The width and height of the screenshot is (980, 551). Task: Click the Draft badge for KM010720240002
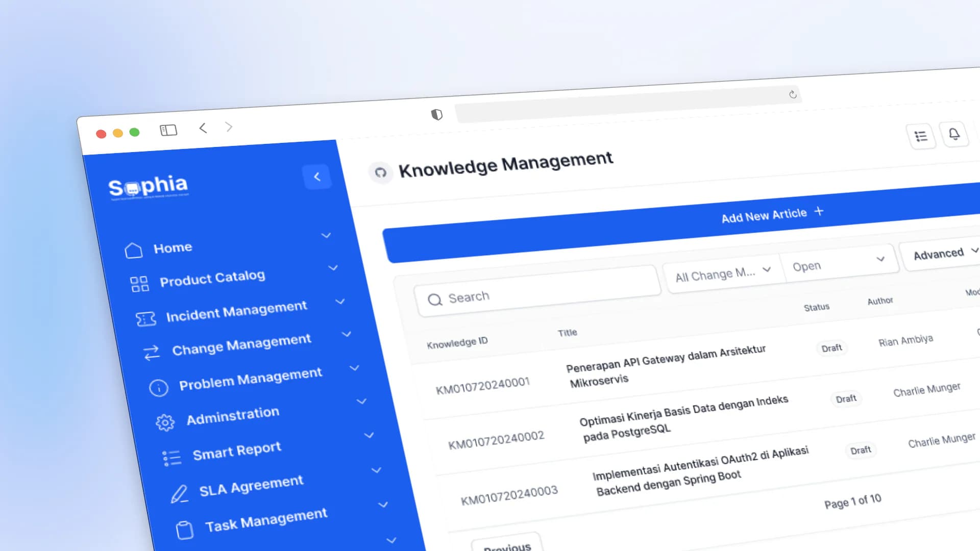pos(846,399)
